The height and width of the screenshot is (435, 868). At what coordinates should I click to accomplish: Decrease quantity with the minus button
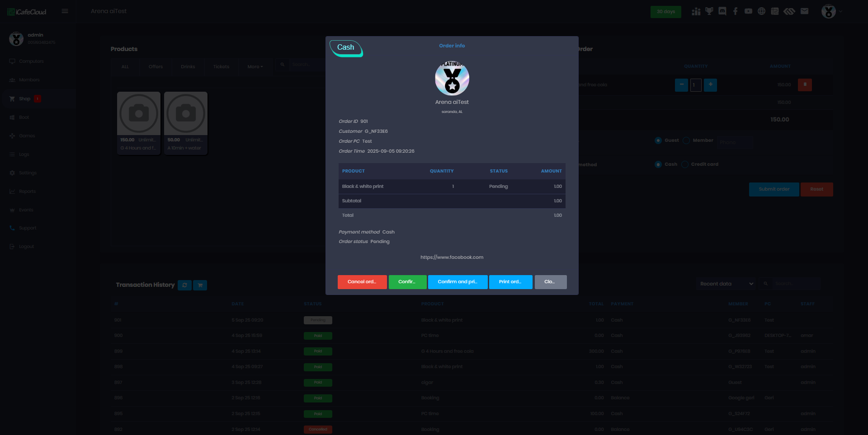tap(681, 85)
